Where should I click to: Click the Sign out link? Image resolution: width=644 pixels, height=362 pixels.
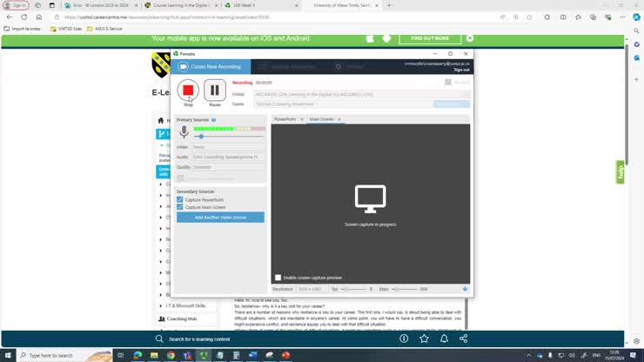coord(461,70)
